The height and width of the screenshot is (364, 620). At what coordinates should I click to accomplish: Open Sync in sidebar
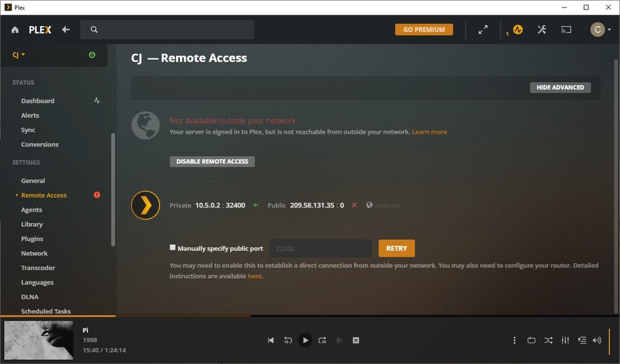[28, 130]
